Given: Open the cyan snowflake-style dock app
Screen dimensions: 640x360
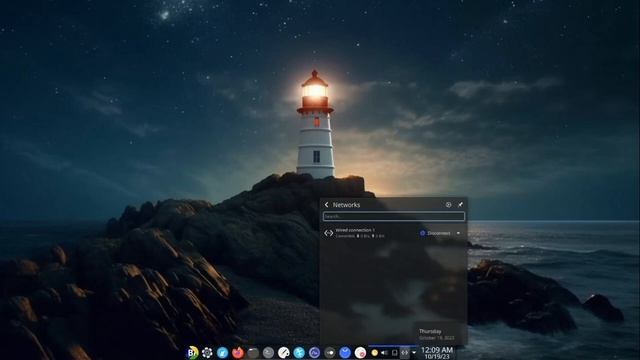Looking at the screenshot, I should click(x=299, y=352).
